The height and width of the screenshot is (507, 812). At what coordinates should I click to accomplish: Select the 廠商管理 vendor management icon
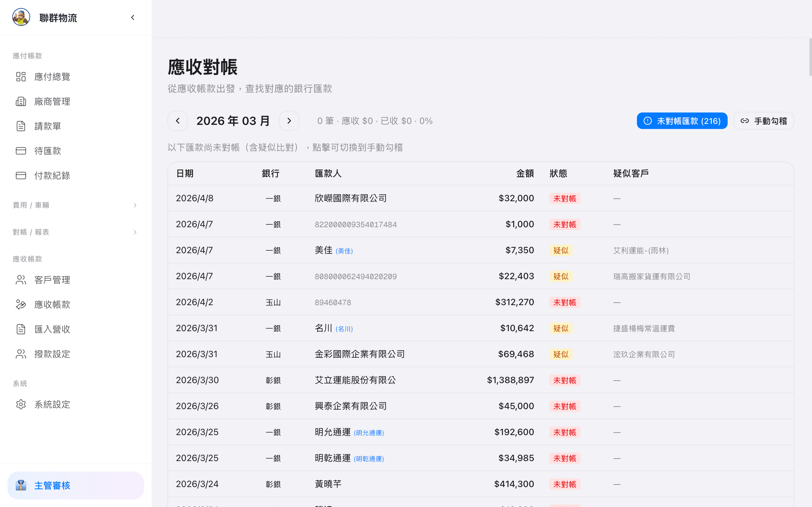(21, 101)
